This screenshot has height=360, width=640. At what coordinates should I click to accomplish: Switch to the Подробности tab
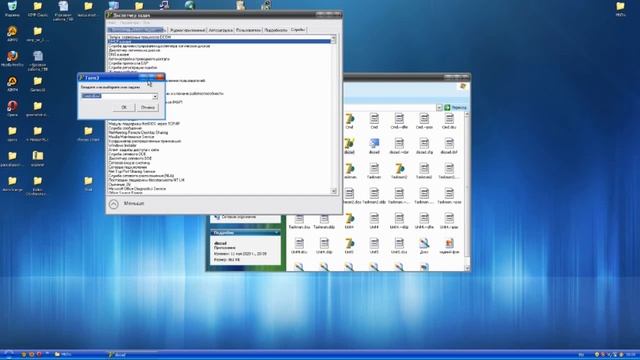pos(276,30)
